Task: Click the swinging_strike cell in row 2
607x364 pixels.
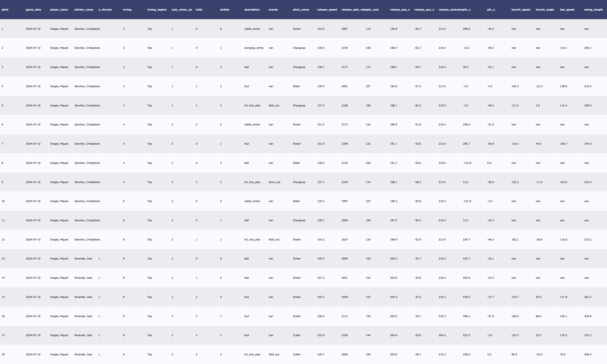Action: [254, 48]
